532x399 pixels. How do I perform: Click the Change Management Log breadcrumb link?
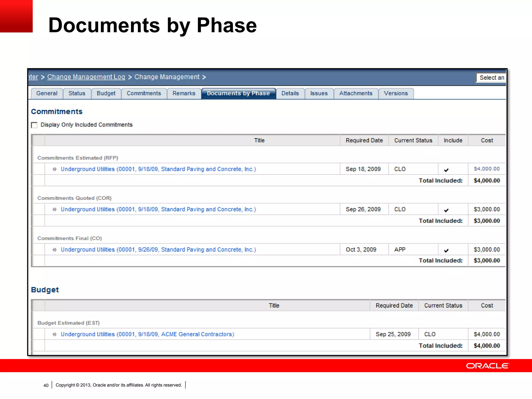[86, 77]
